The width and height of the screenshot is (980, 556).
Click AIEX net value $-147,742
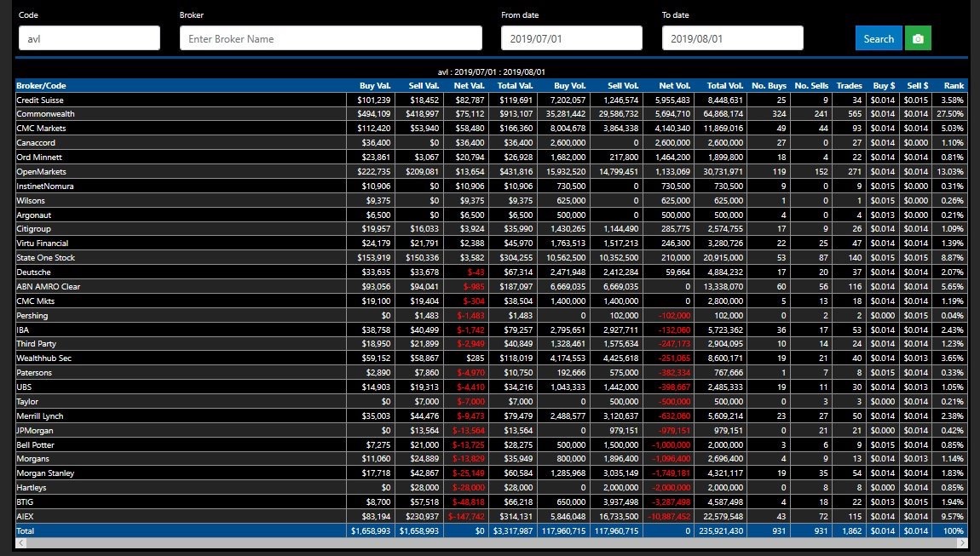[466, 517]
